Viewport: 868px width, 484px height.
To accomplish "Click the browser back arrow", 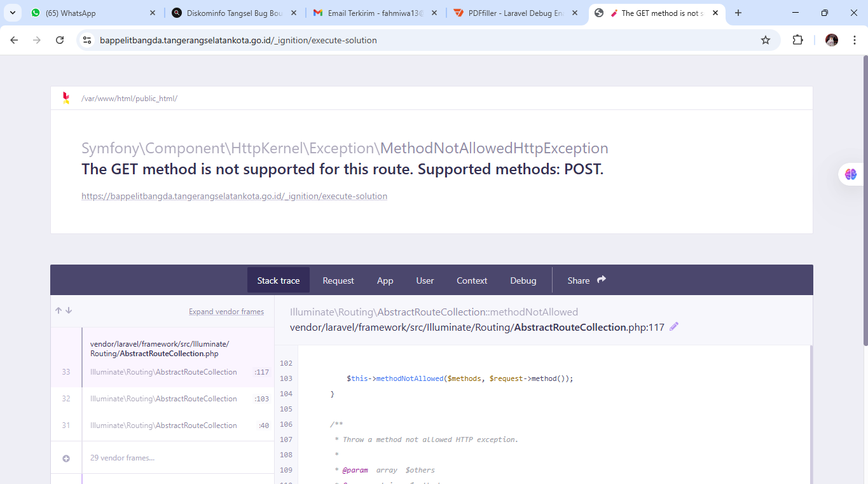I will (14, 40).
